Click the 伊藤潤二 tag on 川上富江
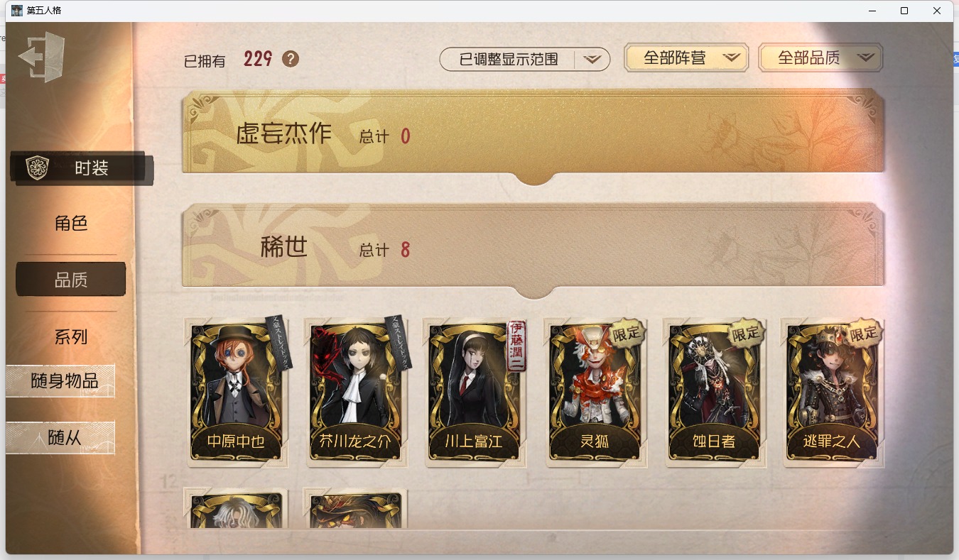This screenshot has height=560, width=959. tap(516, 346)
